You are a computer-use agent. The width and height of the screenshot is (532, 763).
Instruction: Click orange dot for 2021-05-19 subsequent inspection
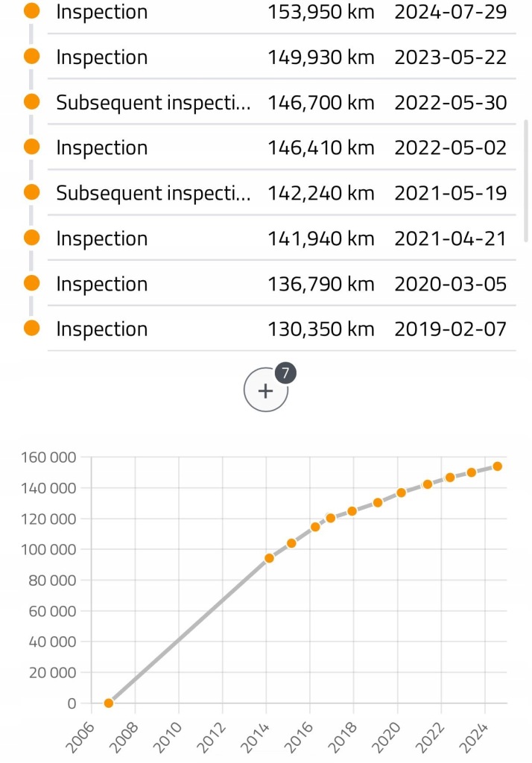pos(31,192)
